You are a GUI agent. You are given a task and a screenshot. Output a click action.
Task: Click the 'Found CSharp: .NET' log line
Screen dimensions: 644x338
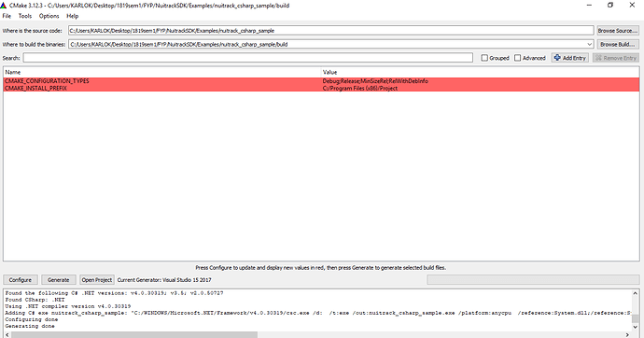(x=35, y=300)
